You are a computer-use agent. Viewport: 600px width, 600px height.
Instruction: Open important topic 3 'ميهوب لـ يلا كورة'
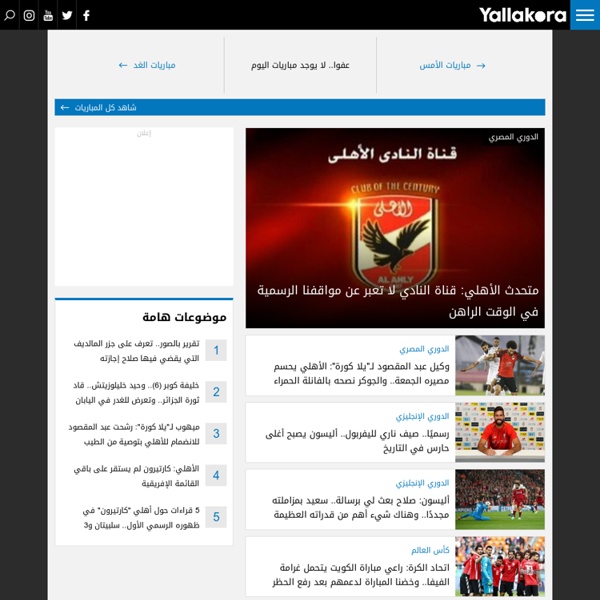coord(134,434)
